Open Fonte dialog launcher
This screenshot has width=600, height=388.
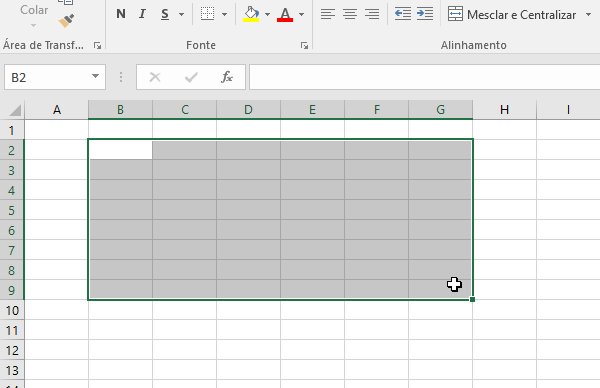[x=304, y=46]
